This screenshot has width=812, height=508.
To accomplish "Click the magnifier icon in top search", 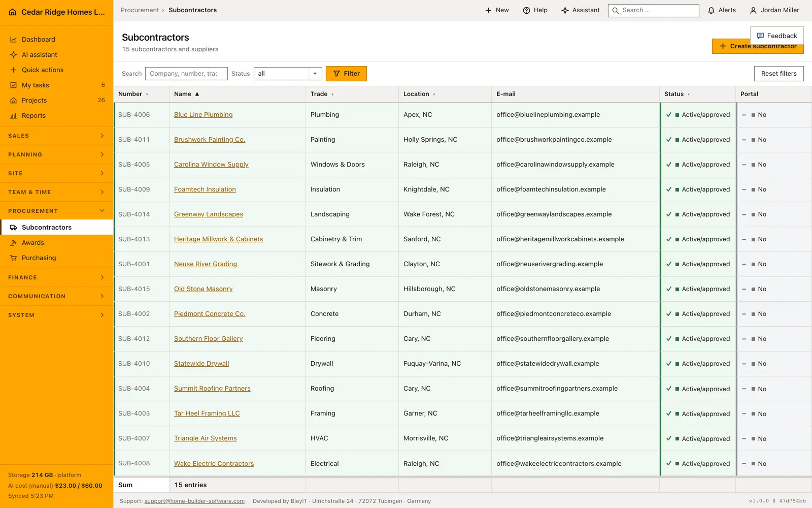I will 616,10.
